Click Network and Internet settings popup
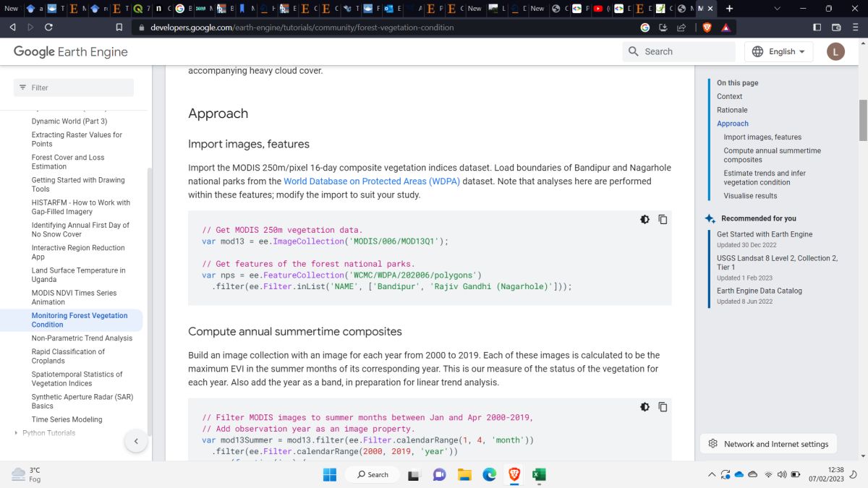 (x=768, y=444)
